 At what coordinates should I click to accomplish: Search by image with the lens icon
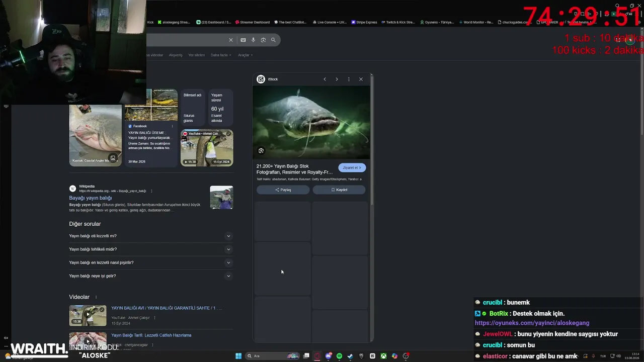coord(263,40)
